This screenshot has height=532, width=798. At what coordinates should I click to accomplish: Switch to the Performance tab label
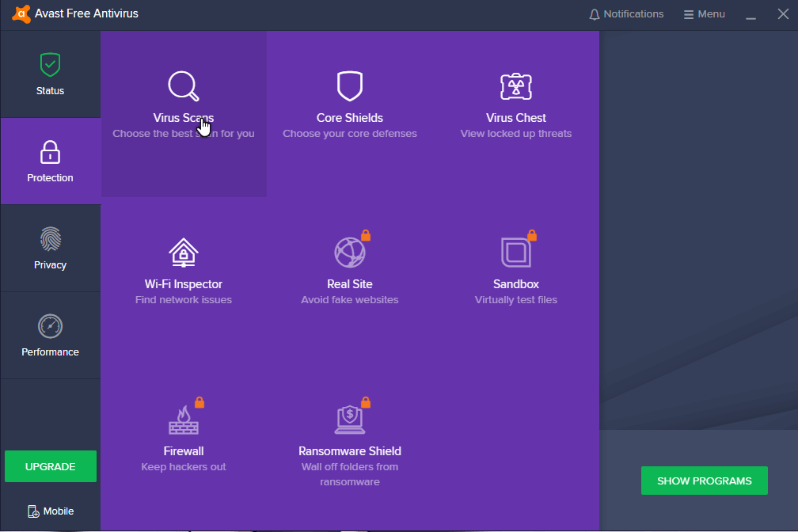tap(50, 351)
